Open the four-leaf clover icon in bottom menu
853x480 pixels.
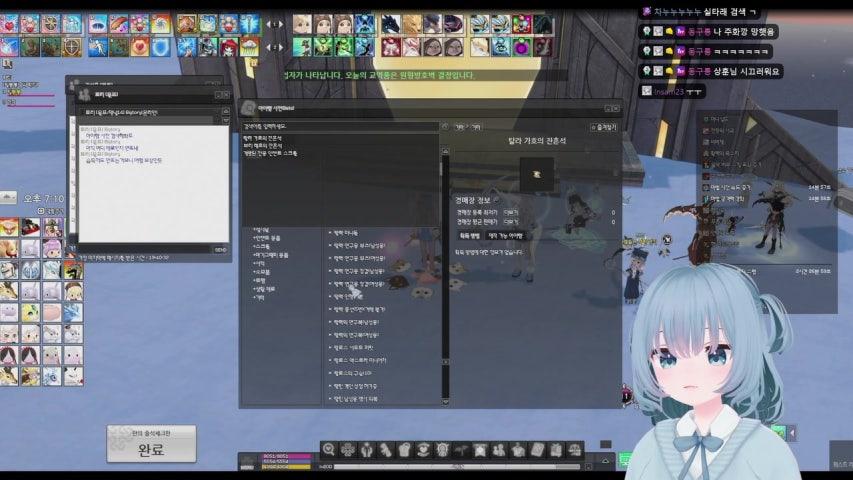pyautogui.click(x=348, y=450)
